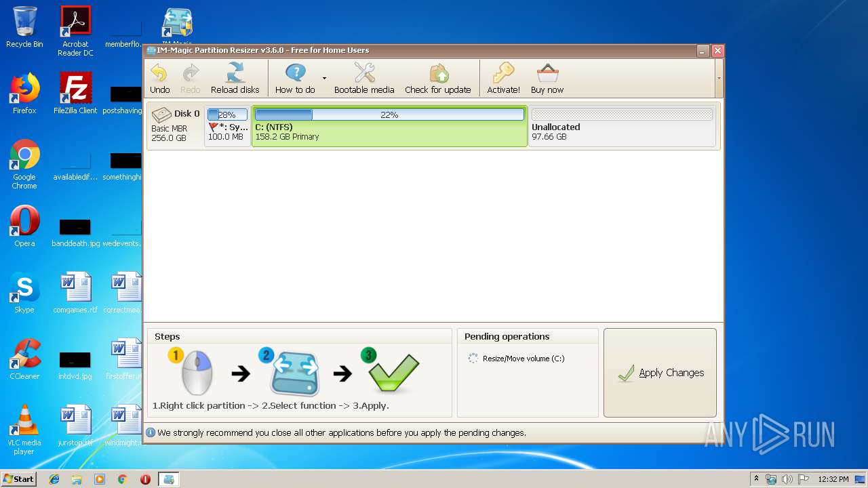Click the info icon in status bar
Image resolution: width=868 pixels, height=488 pixels.
[151, 432]
